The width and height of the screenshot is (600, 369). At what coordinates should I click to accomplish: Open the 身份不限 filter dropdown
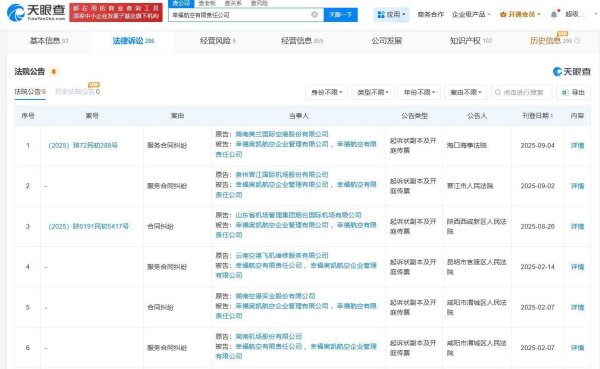tap(326, 92)
